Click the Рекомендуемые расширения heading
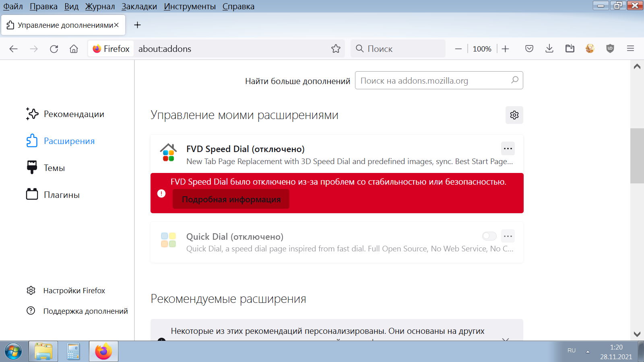Image resolution: width=644 pixels, height=362 pixels. tap(228, 299)
